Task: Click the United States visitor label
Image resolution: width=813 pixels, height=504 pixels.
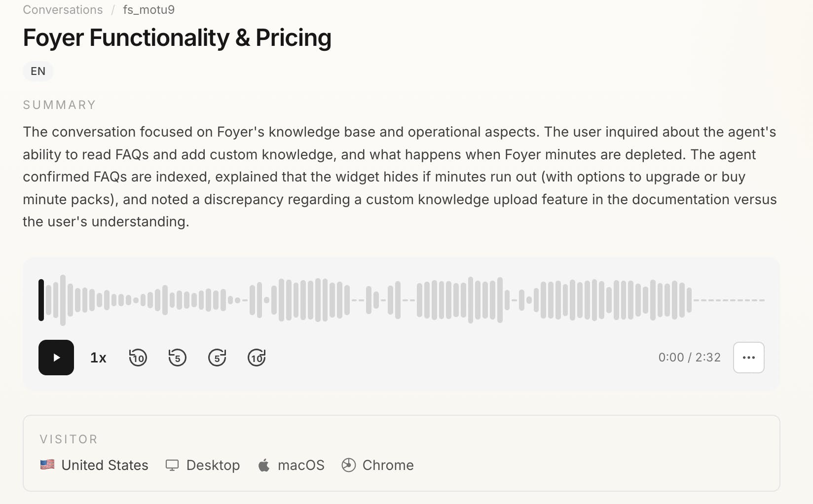Action: (105, 465)
